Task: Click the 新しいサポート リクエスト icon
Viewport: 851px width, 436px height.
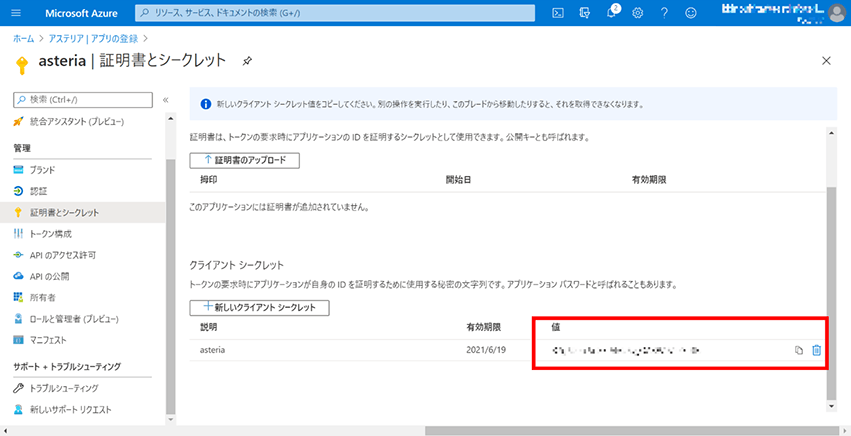Action: (18, 409)
